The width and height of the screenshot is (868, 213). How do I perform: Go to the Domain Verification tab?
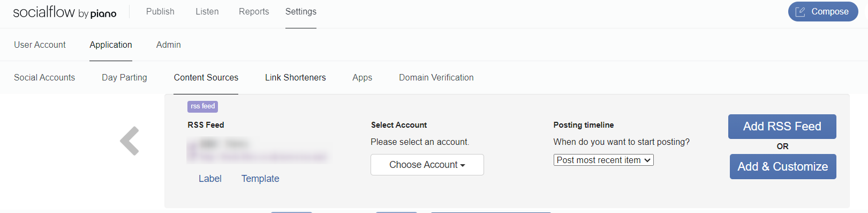click(x=436, y=77)
